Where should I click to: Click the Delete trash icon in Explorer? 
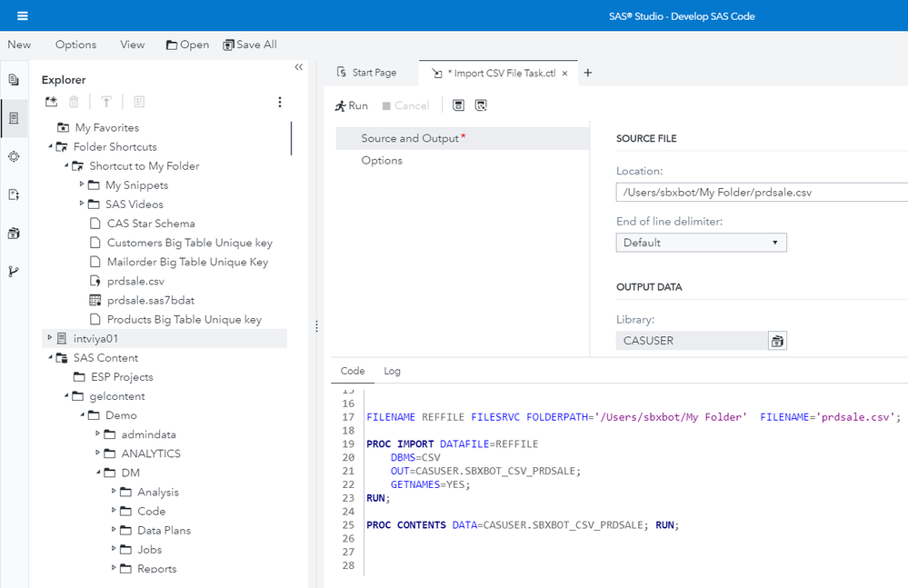click(74, 102)
